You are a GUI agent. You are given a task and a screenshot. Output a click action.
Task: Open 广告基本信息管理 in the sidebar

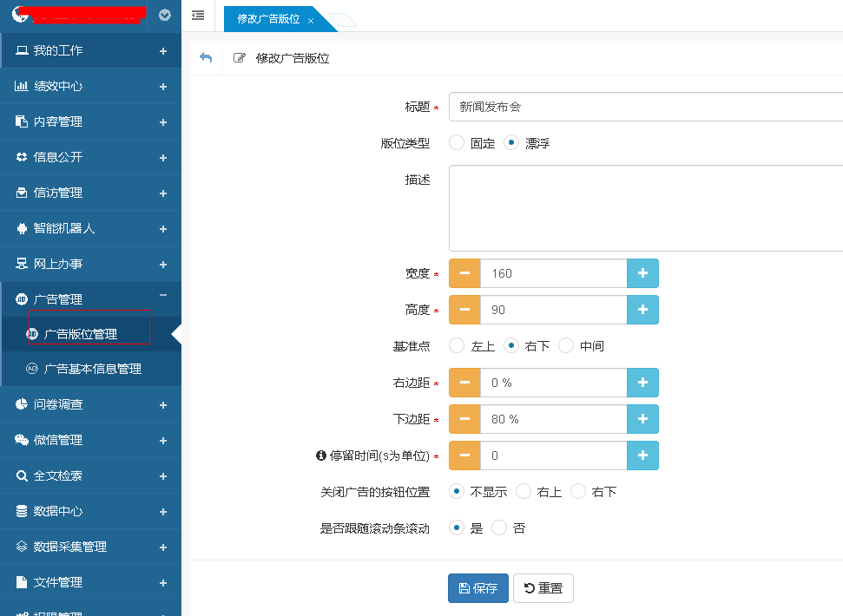point(92,369)
